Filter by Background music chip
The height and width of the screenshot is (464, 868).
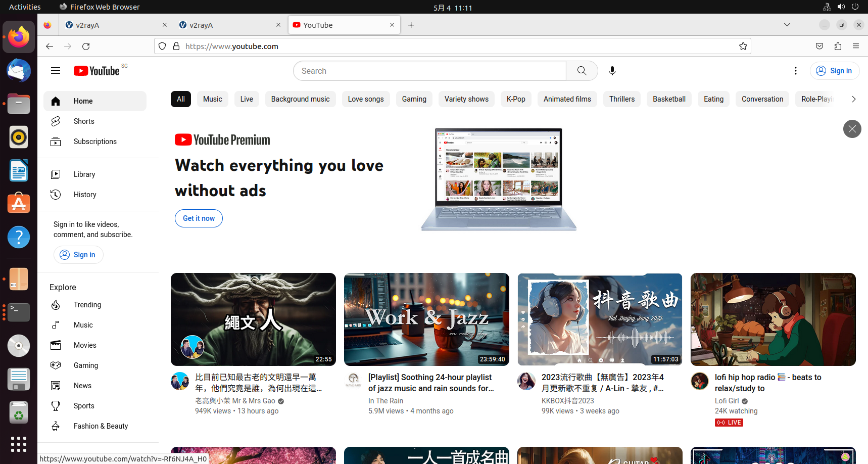300,99
